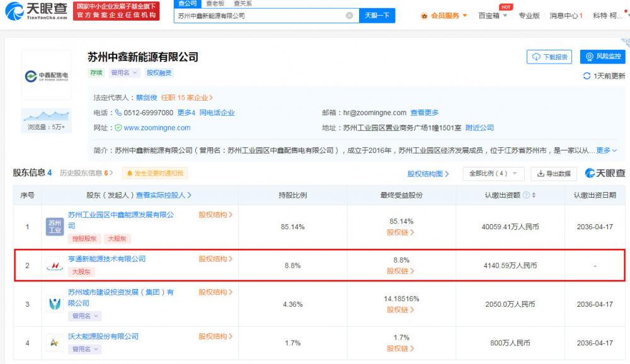Open 股权结构 for 亨通新能源技术有限公司
This screenshot has height=364, width=630.
pos(215,259)
